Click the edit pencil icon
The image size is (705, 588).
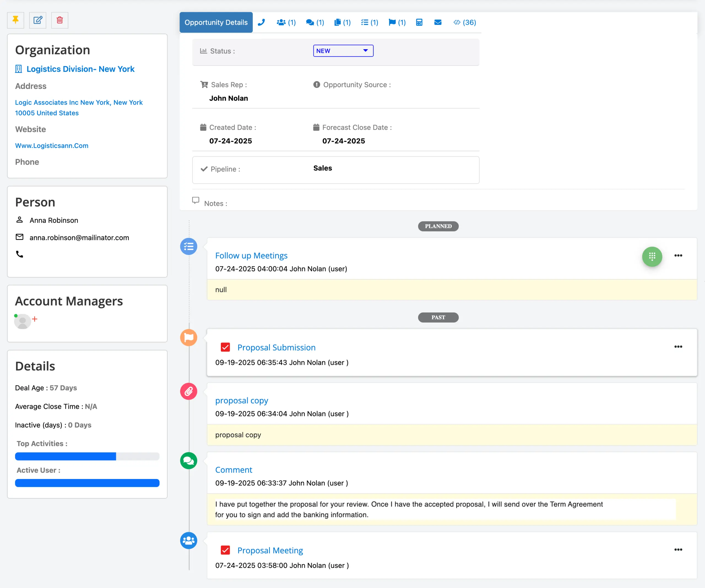pyautogui.click(x=38, y=20)
